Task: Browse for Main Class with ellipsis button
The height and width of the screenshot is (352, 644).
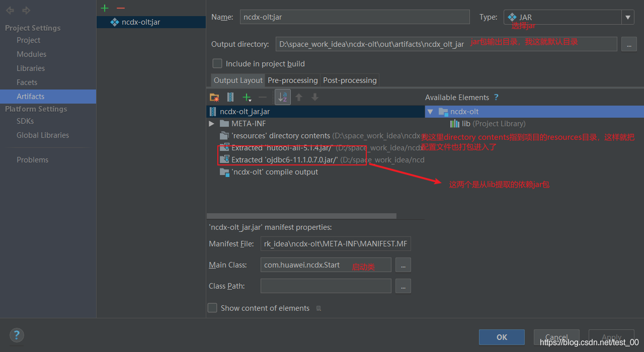Action: tap(403, 265)
